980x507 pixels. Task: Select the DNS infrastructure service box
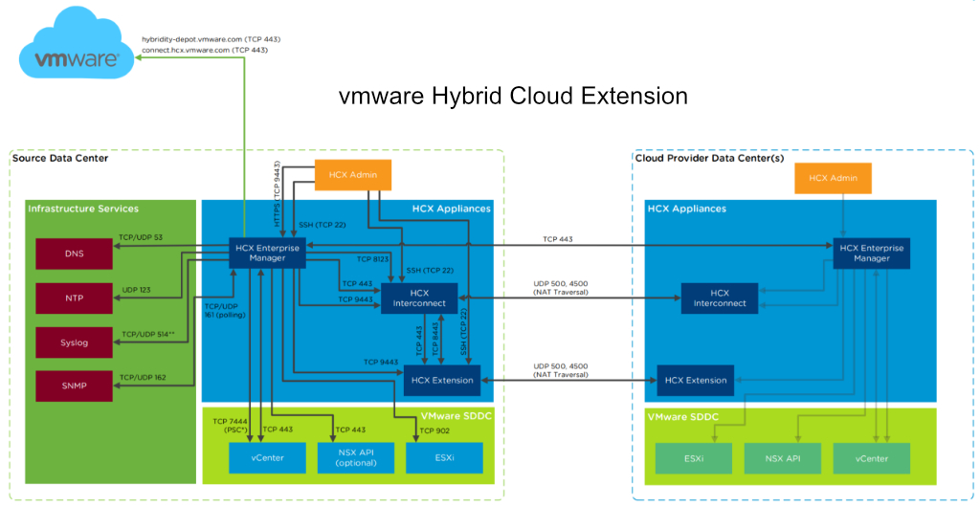74,253
